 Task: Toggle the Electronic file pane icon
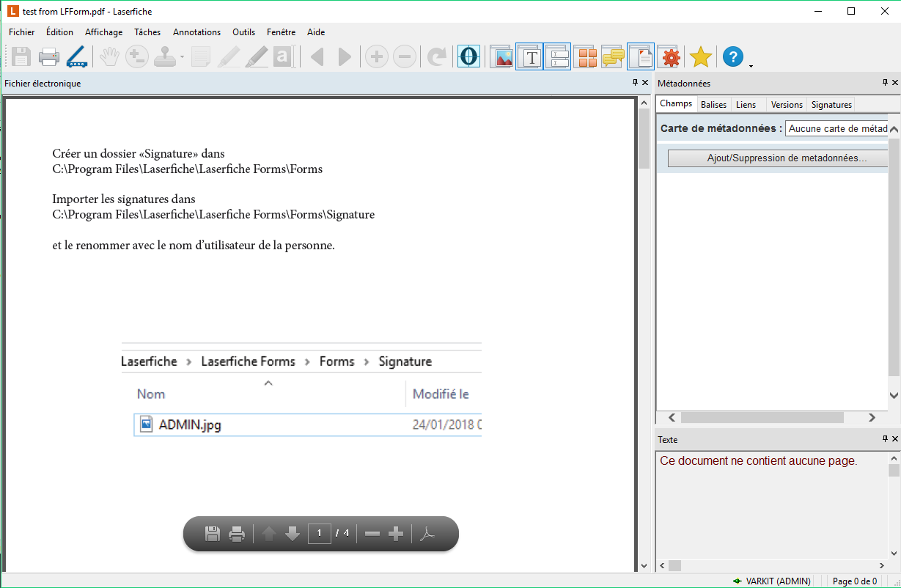[641, 56]
